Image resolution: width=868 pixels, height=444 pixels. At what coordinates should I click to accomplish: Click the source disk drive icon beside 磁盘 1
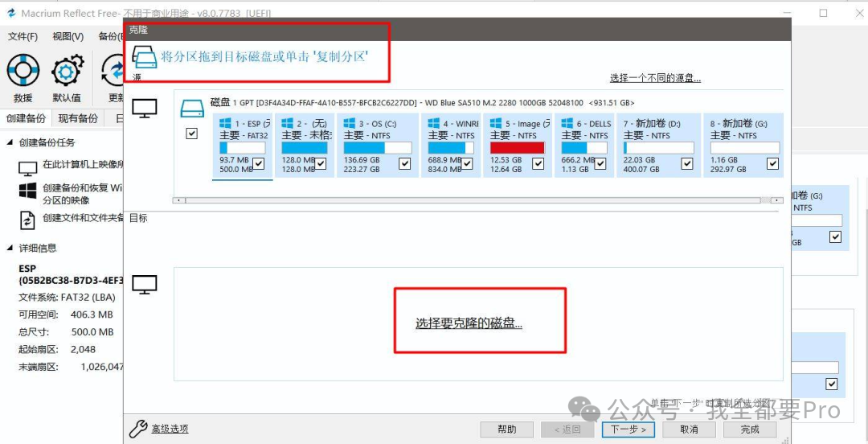[192, 108]
